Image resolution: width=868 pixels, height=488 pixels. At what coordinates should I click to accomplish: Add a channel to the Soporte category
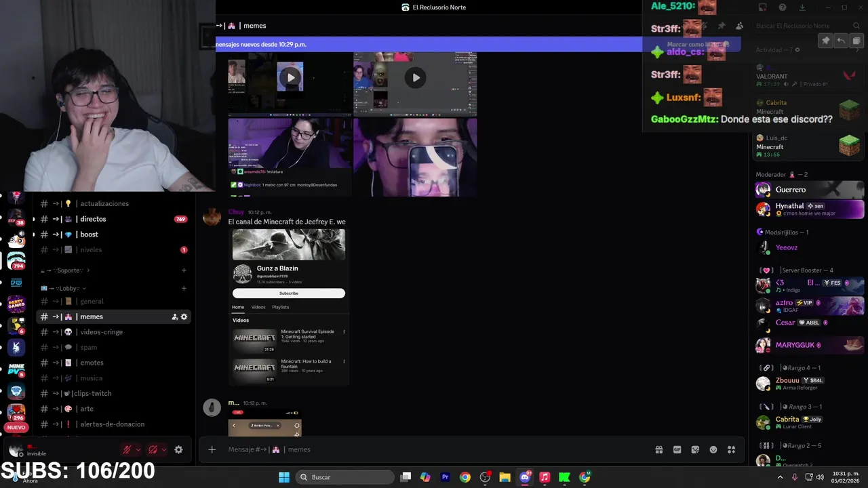[184, 270]
